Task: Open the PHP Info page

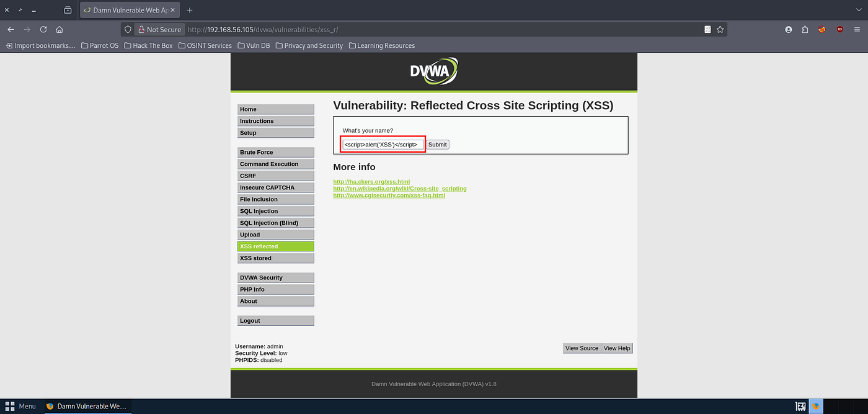Action: [275, 289]
